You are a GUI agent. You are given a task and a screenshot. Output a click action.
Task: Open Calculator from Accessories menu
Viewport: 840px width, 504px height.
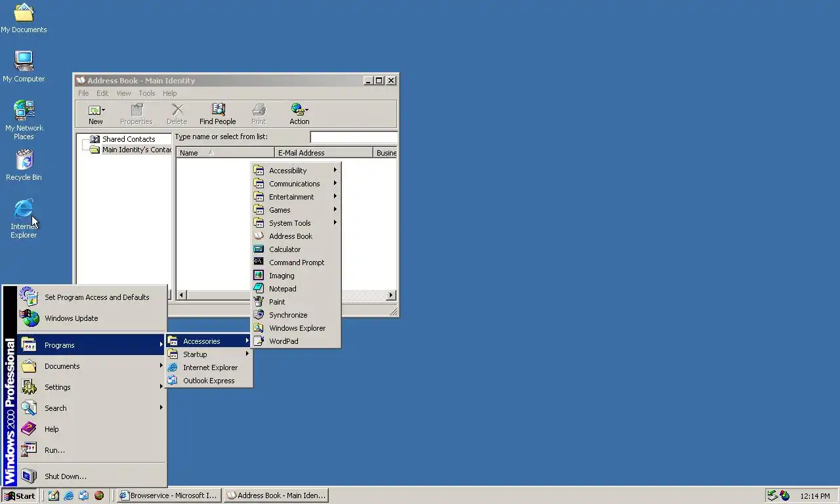click(295, 249)
